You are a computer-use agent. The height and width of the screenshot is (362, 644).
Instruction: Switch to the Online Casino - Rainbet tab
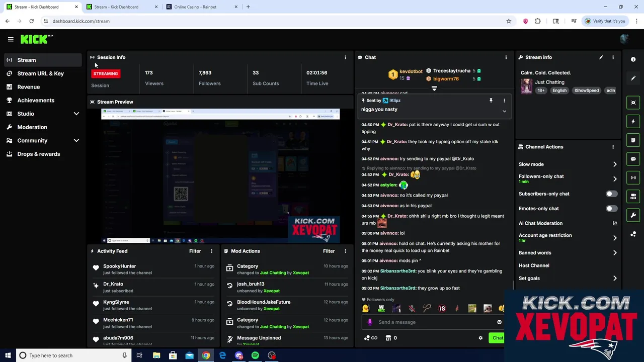point(201,7)
